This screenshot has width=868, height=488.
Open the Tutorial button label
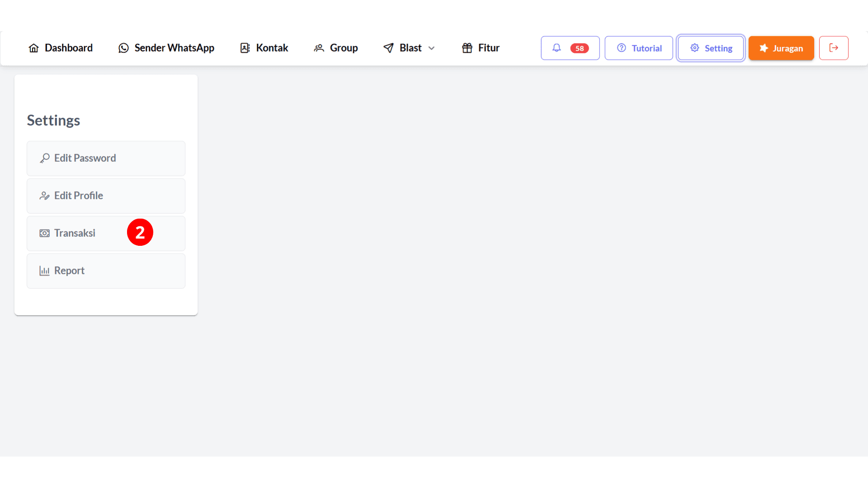tap(646, 48)
